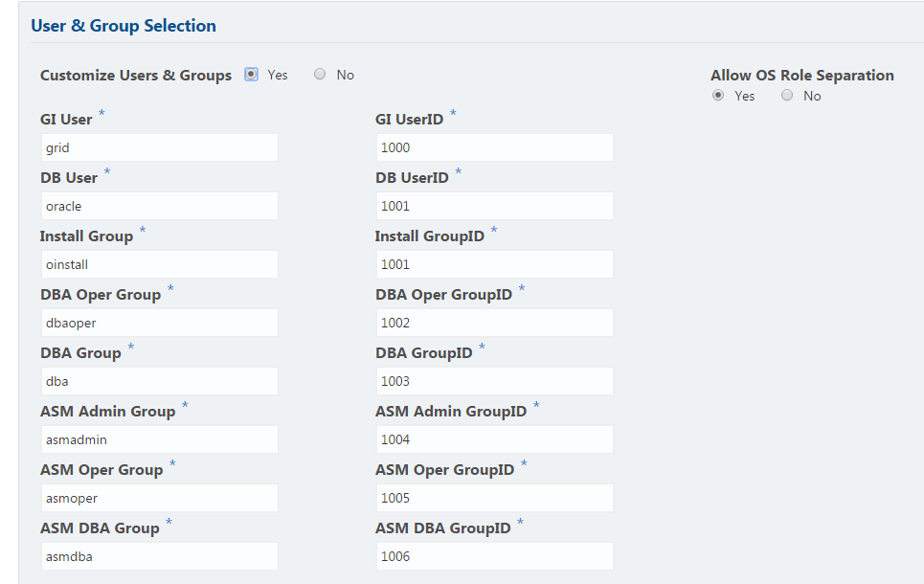Viewport: 924px width, 584px height.
Task: Select the DBA GroupID field with 1003
Action: [494, 381]
